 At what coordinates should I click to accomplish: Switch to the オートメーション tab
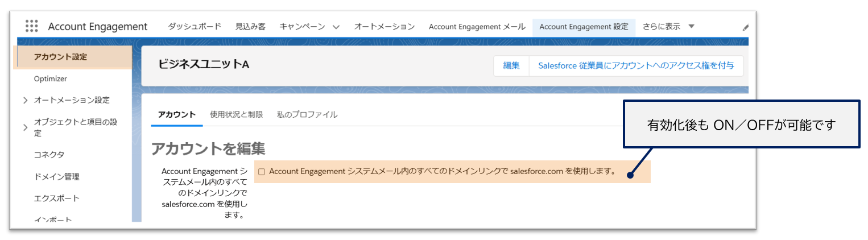coord(385,26)
